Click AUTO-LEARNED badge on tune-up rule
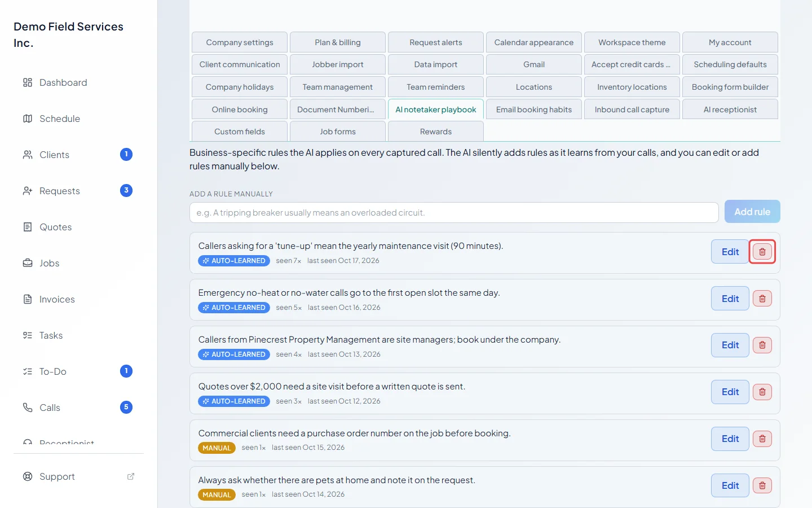 coord(234,261)
